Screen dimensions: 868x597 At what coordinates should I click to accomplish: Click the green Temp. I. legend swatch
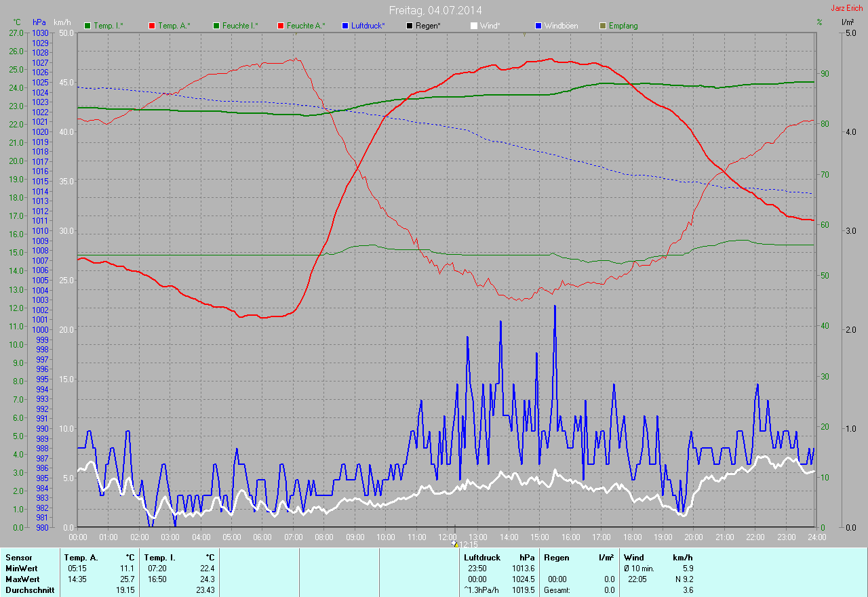point(87,26)
